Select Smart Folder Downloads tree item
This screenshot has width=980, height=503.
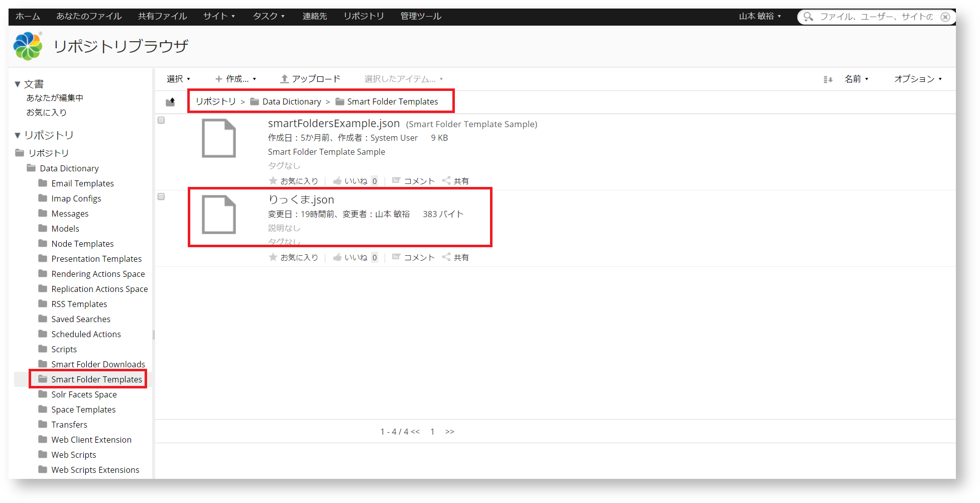click(x=98, y=364)
